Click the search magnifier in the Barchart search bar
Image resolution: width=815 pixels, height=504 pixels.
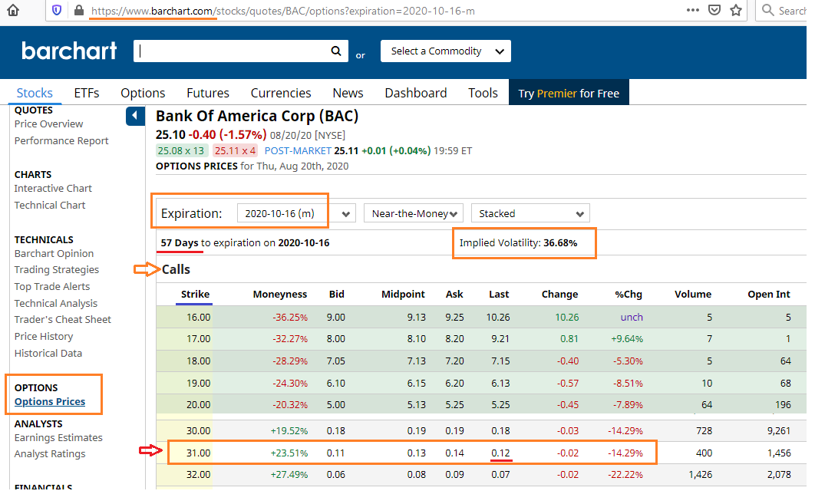tap(336, 51)
